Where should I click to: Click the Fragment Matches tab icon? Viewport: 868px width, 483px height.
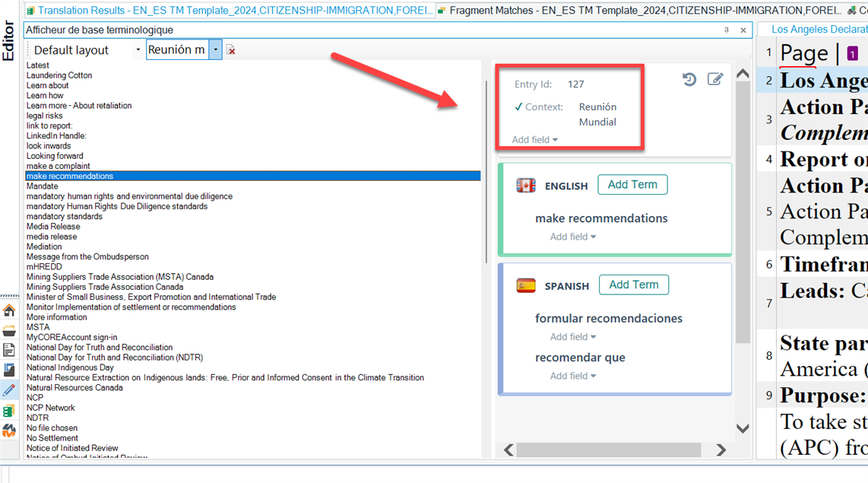pos(441,11)
